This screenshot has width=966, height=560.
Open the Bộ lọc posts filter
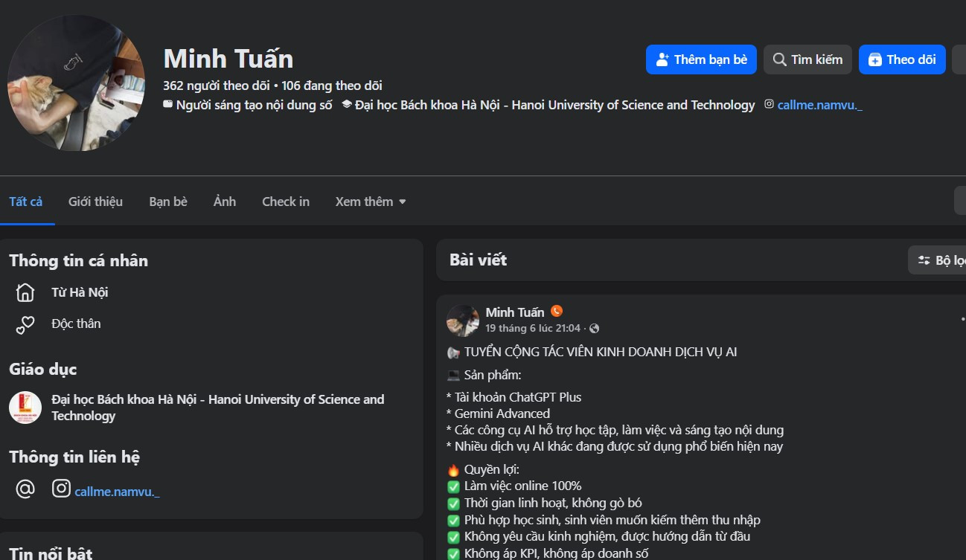click(x=938, y=260)
